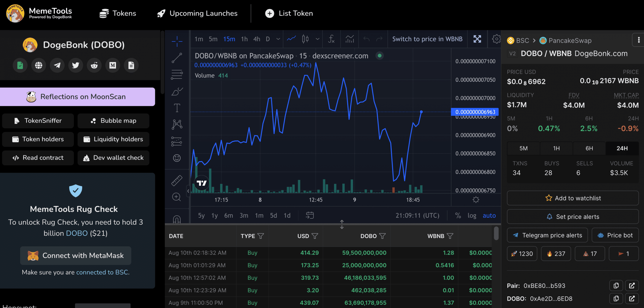Viewport: 644px width, 308px height.
Task: Expand the timeframe dropdown arrow
Action: (278, 39)
